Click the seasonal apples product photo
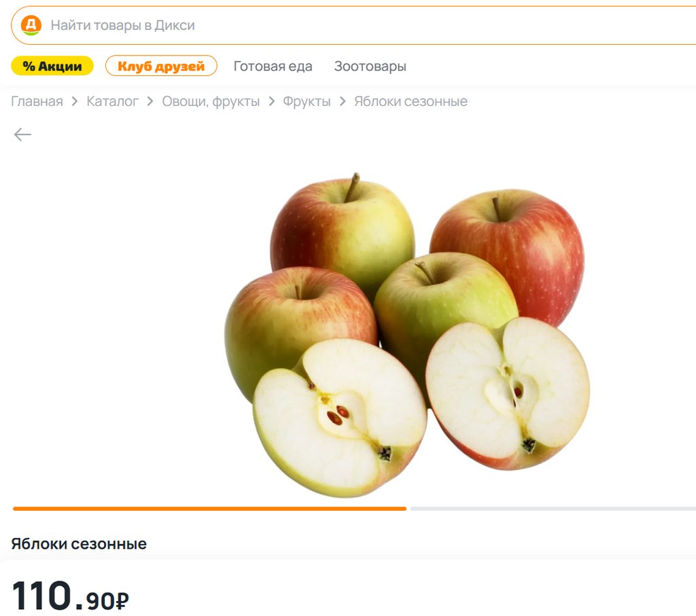 click(406, 335)
